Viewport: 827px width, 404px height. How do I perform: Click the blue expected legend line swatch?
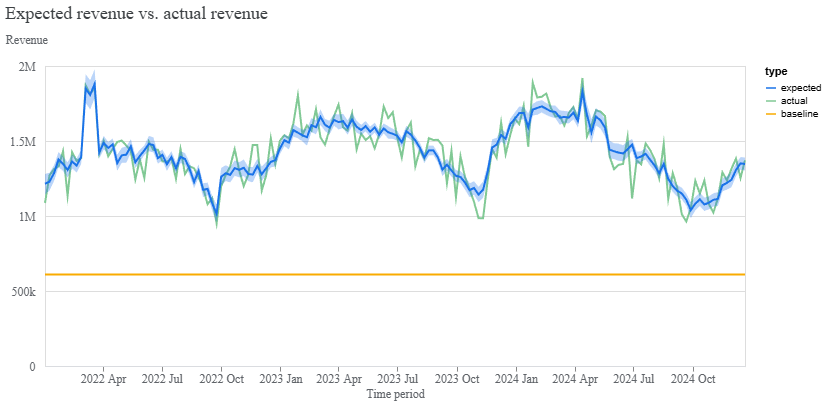[x=770, y=88]
